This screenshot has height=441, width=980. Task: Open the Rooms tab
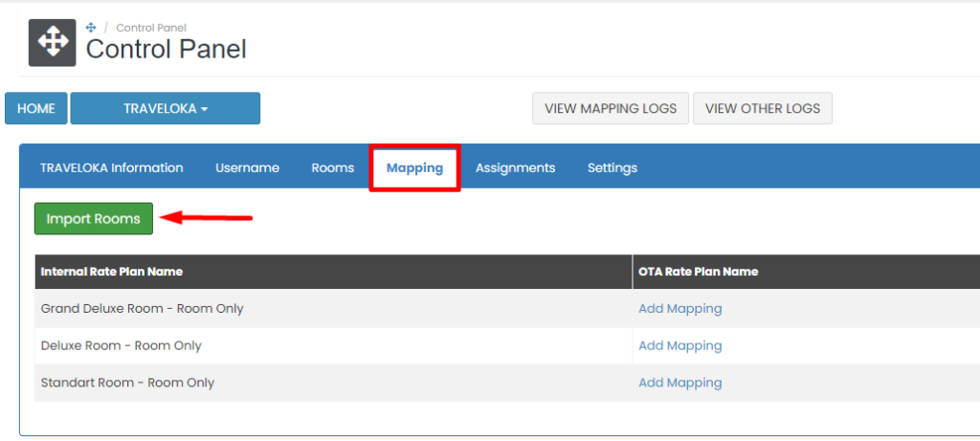333,168
